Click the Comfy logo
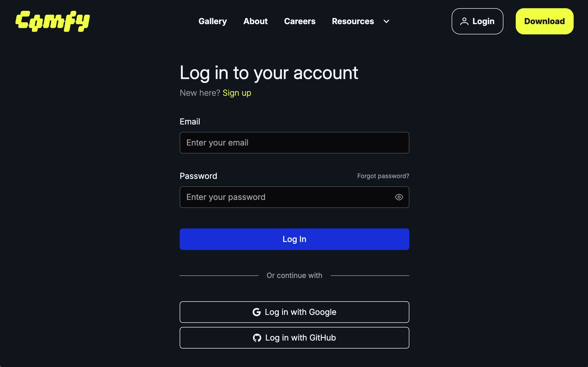Screen dimensions: 588x367 pos(53,21)
